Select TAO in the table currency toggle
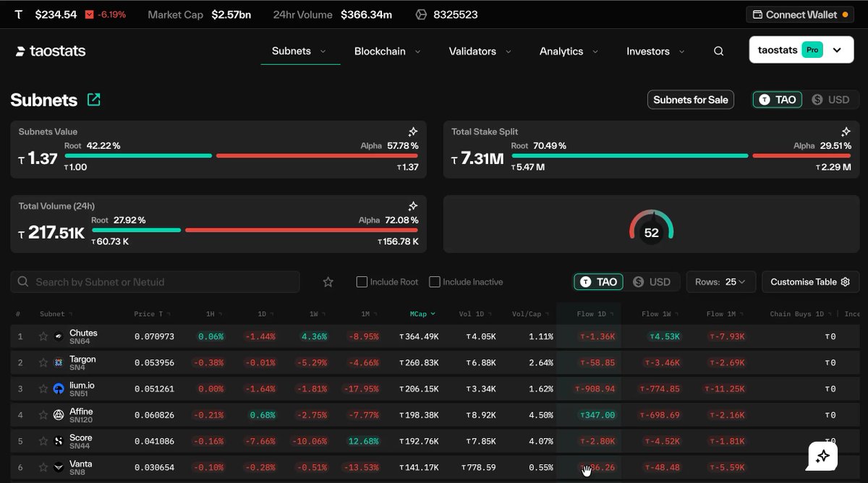The height and width of the screenshot is (483, 868). coord(599,282)
